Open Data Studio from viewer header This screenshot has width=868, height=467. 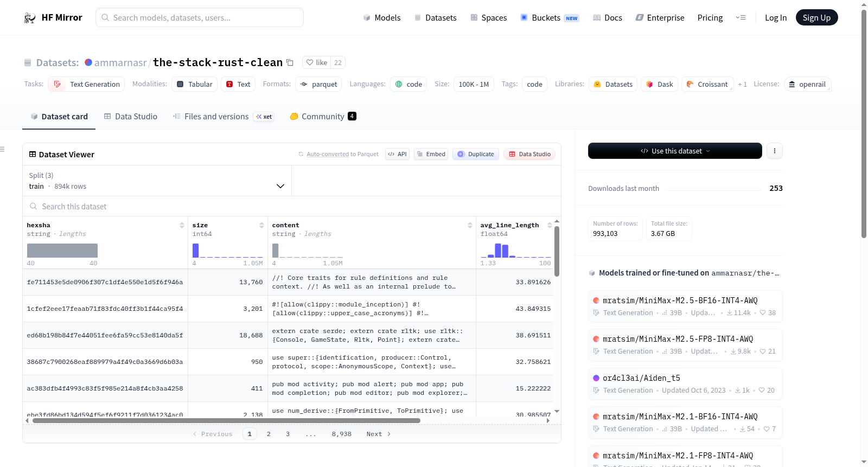click(x=529, y=154)
